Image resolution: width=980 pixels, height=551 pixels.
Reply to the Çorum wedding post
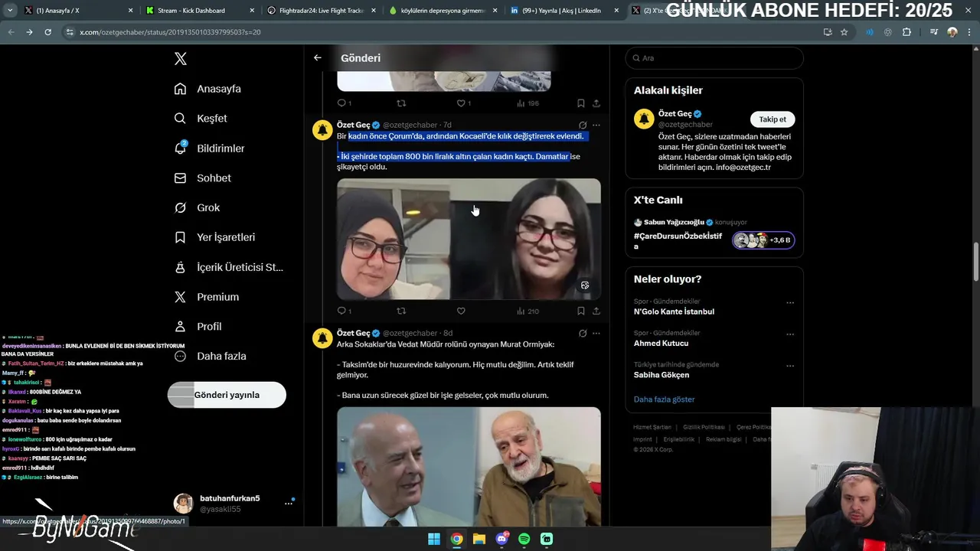pos(344,311)
